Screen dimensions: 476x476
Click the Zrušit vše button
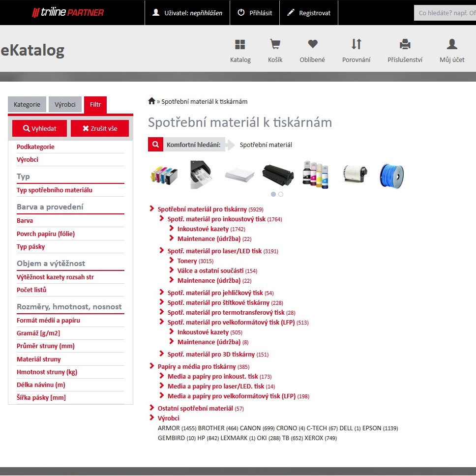[x=100, y=128]
